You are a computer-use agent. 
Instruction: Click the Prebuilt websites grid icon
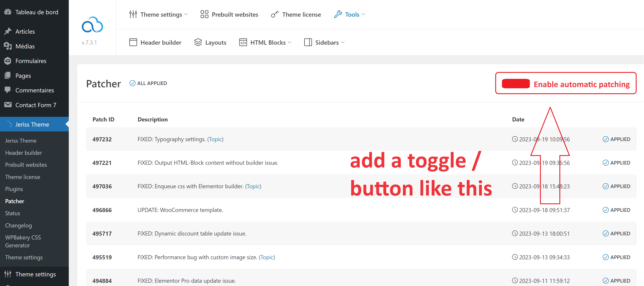pyautogui.click(x=204, y=14)
